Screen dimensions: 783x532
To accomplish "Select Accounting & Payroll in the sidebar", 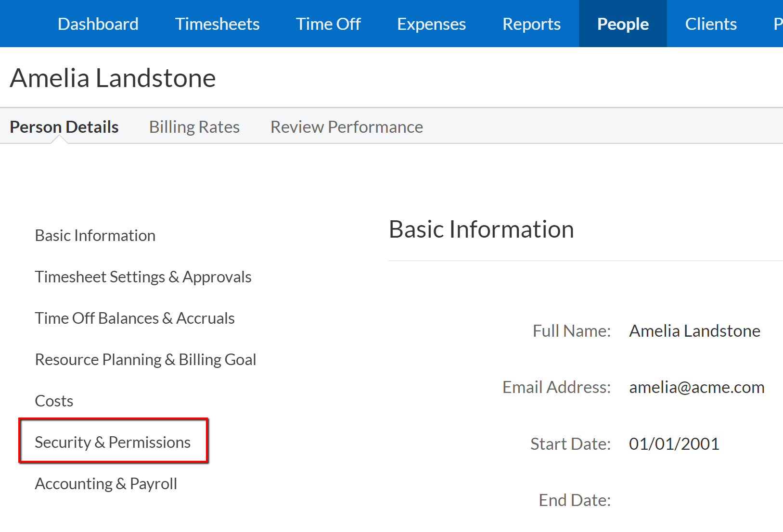I will [106, 484].
